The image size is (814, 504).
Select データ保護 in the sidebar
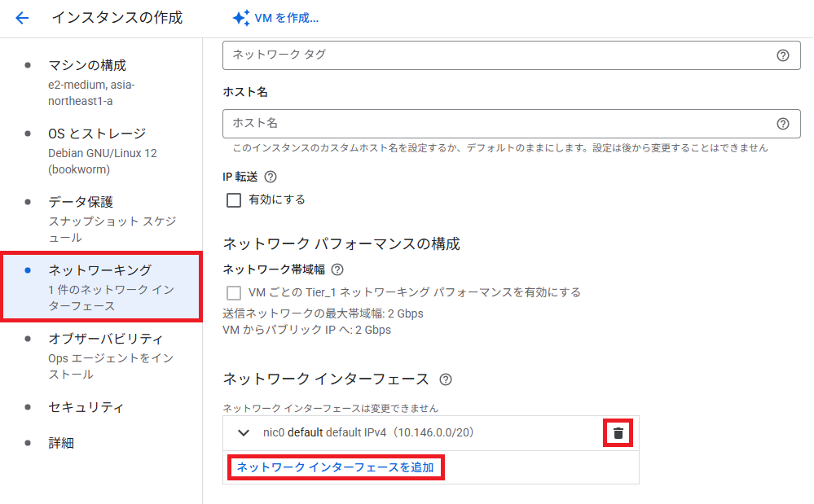tap(80, 202)
